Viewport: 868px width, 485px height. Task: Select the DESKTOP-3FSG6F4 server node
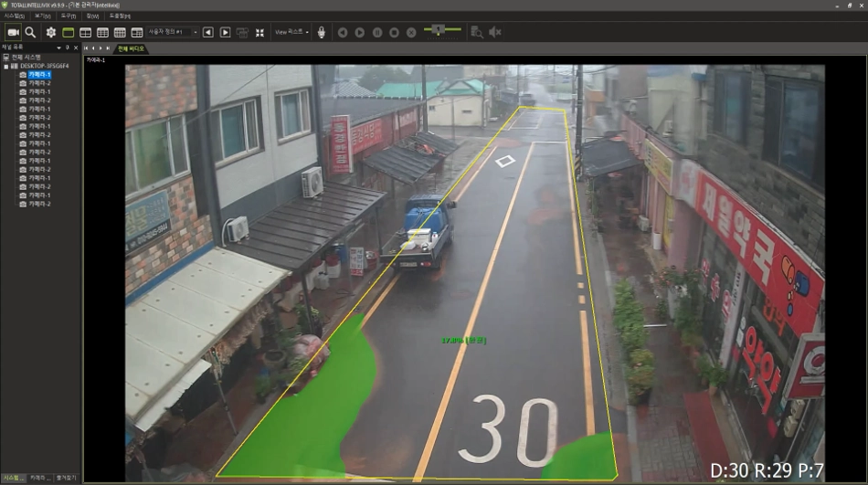[x=44, y=66]
